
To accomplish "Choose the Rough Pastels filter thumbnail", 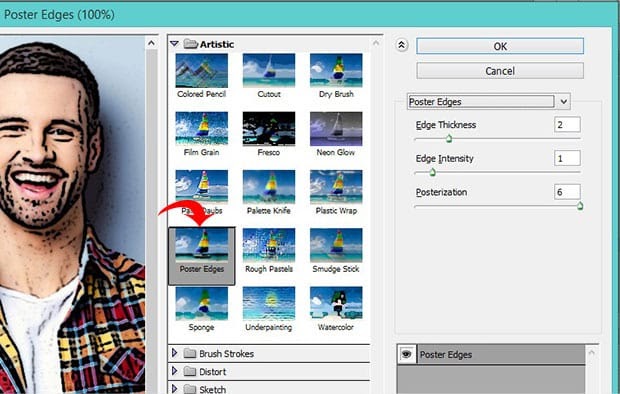I will point(269,245).
